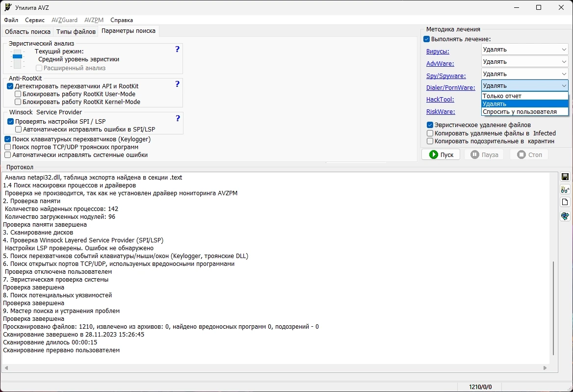Image resolution: width=573 pixels, height=392 pixels.
Task: Open the AVZGuard menu
Action: click(64, 20)
